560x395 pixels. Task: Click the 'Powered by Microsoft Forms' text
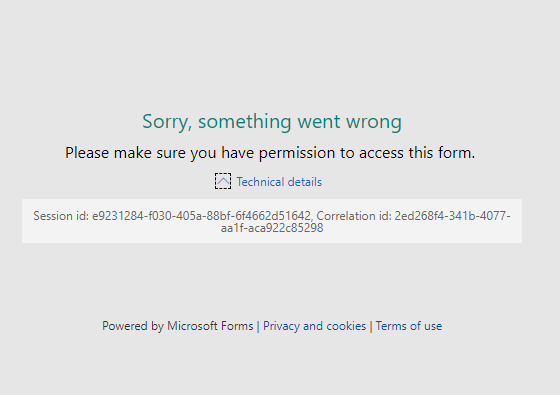click(178, 326)
